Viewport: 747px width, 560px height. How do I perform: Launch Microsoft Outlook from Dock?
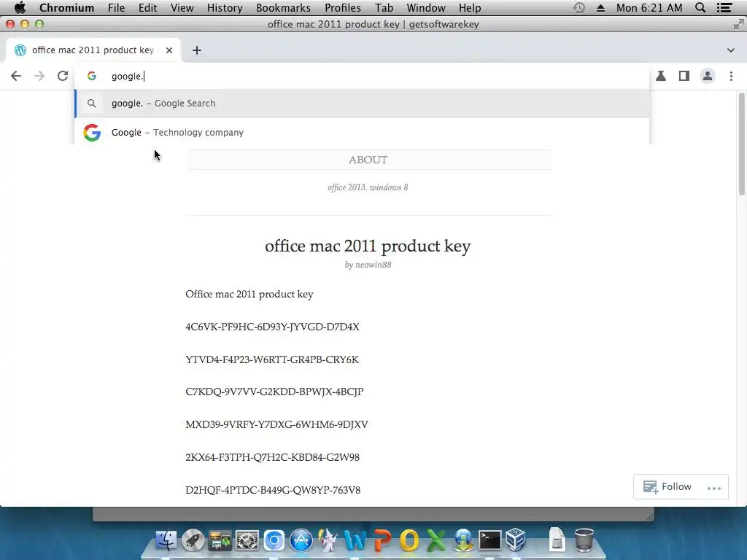click(x=409, y=540)
